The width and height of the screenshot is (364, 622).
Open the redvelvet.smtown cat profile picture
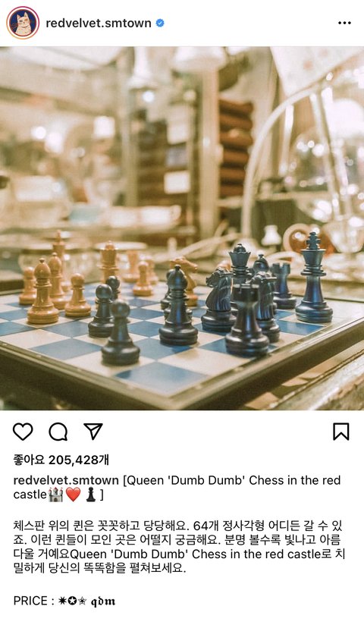(23, 23)
